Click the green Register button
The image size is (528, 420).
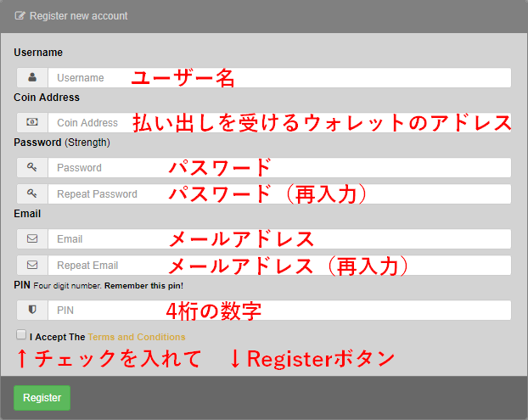(42, 398)
